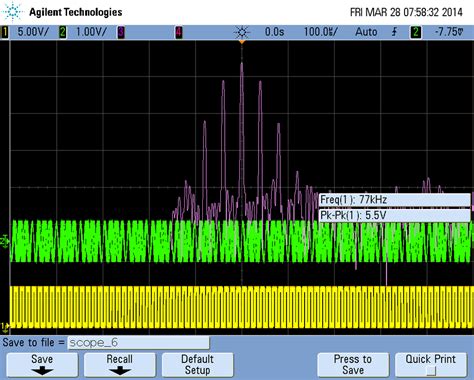Click the channel 2 1.00V/ scale
The image size is (474, 380).
[91, 32]
